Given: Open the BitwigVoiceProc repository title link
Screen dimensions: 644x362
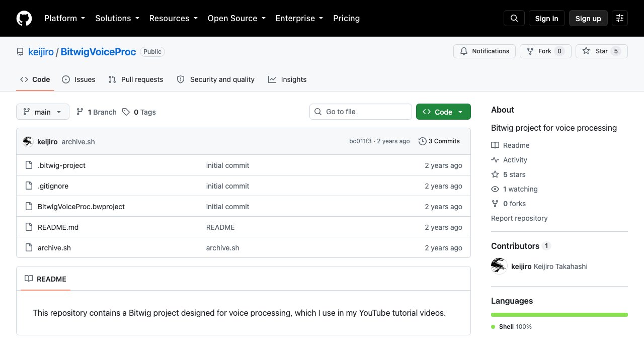Looking at the screenshot, I should pyautogui.click(x=99, y=52).
